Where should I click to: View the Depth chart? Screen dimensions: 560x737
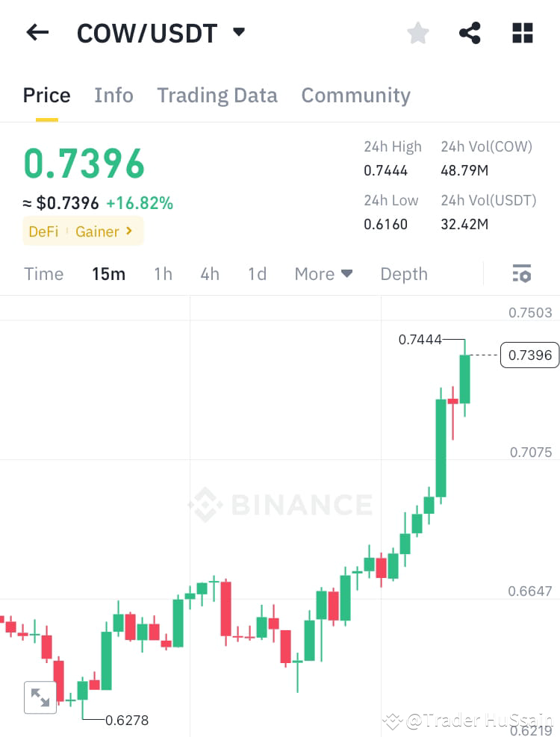[x=404, y=273]
